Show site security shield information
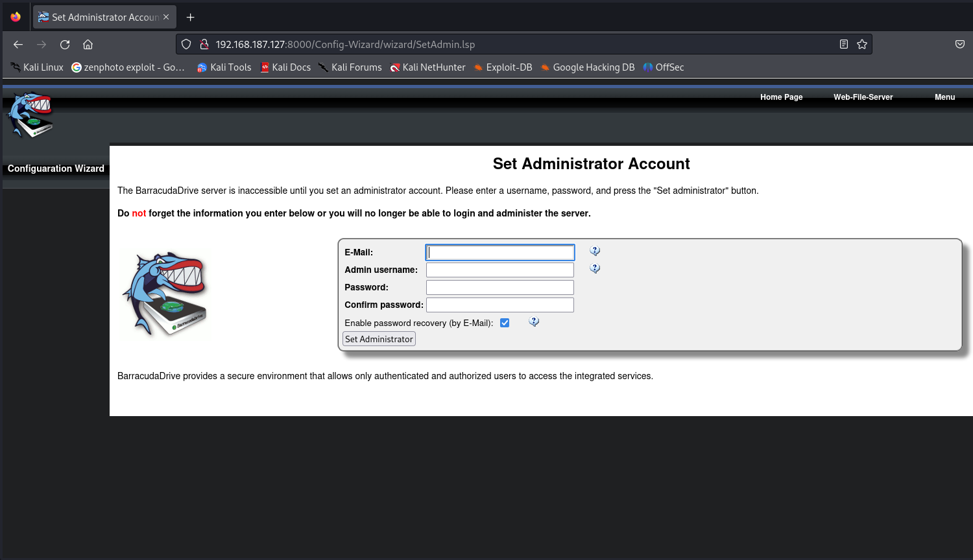 186,45
